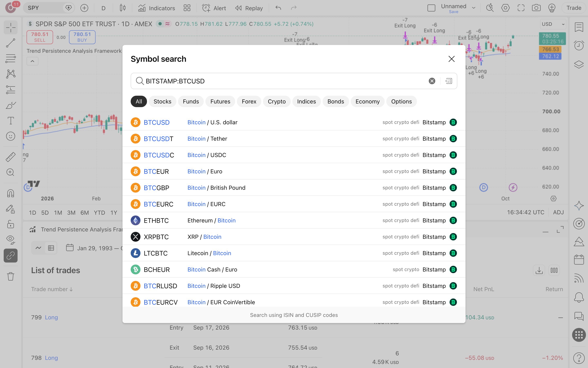The width and height of the screenshot is (588, 368).
Task: Select the trend line drawing tool
Action: pyautogui.click(x=11, y=43)
